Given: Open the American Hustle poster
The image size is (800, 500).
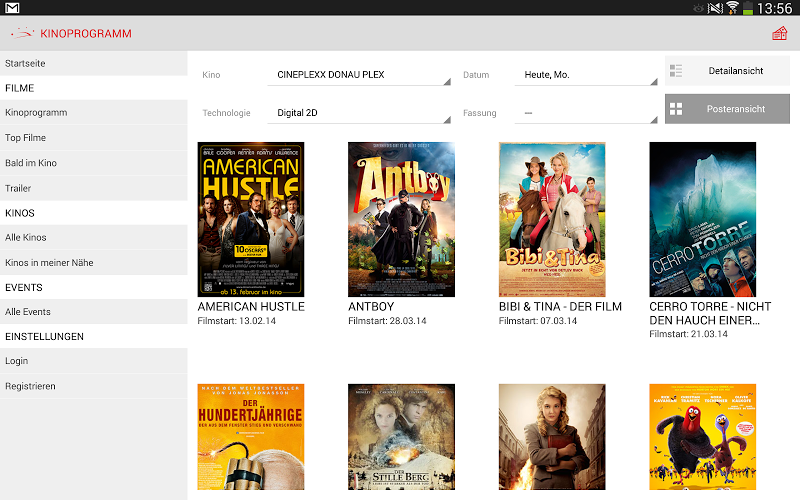Looking at the screenshot, I should coord(251,219).
